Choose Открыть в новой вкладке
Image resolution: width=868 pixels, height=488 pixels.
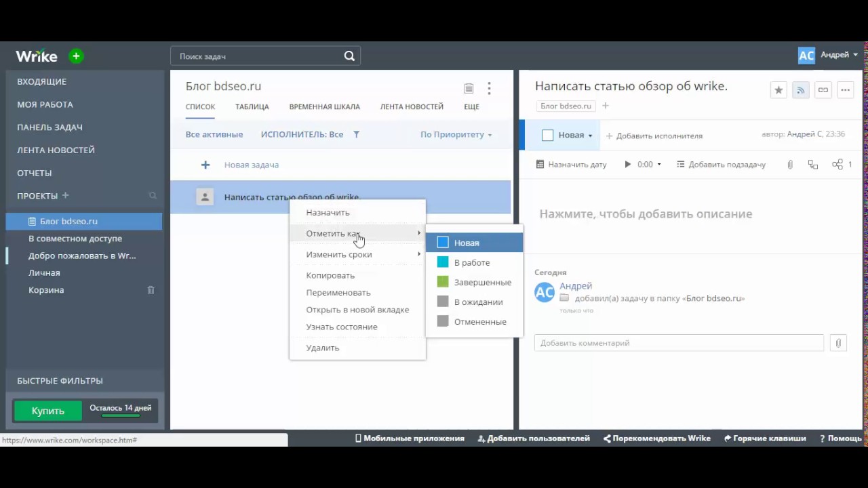click(357, 310)
